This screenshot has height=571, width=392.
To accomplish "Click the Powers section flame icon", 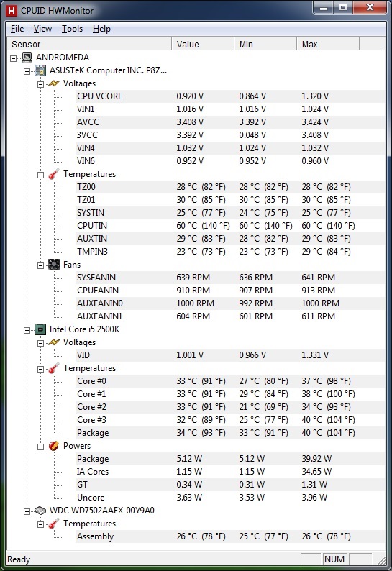I will [x=53, y=446].
